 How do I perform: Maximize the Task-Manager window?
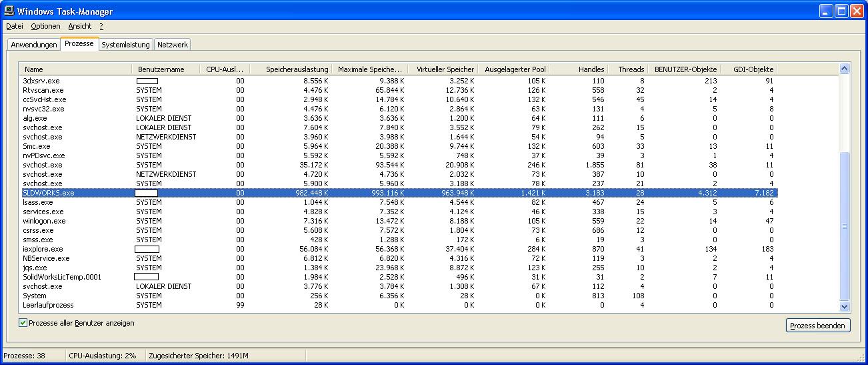[x=841, y=11]
